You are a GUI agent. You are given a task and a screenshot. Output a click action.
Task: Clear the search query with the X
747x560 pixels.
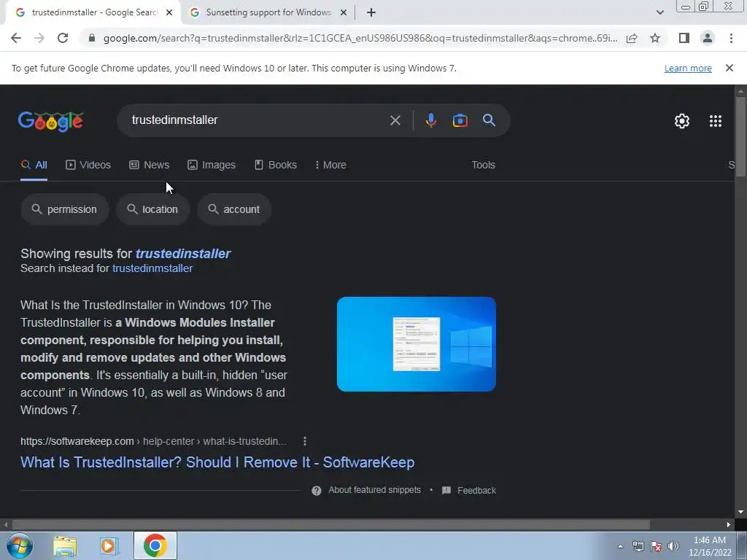click(x=395, y=120)
